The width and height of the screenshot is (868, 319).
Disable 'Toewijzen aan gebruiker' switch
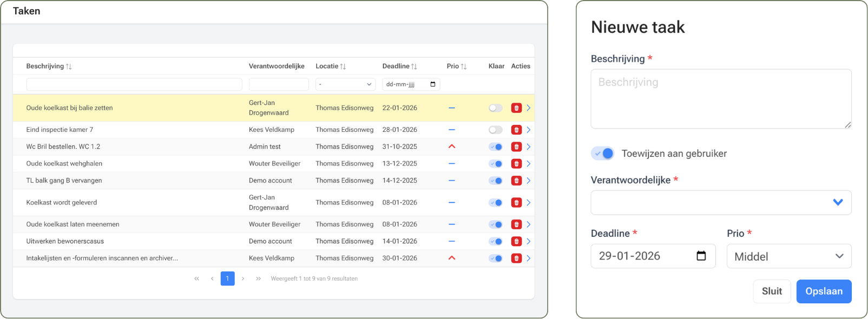click(x=602, y=154)
